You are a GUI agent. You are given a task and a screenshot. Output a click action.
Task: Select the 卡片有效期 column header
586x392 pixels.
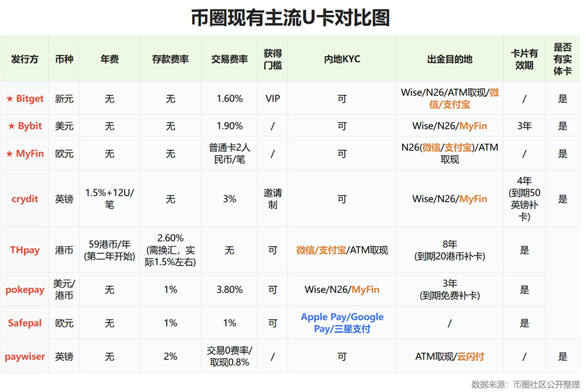[x=524, y=59]
